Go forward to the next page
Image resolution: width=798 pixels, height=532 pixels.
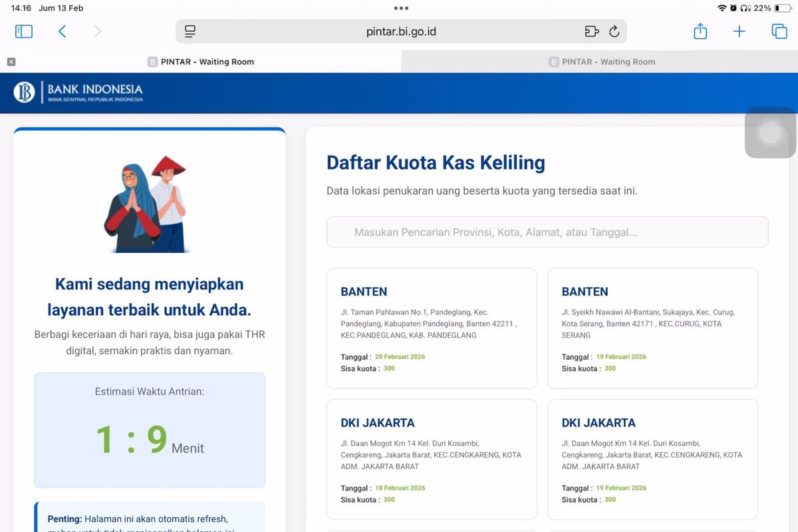pyautogui.click(x=98, y=31)
